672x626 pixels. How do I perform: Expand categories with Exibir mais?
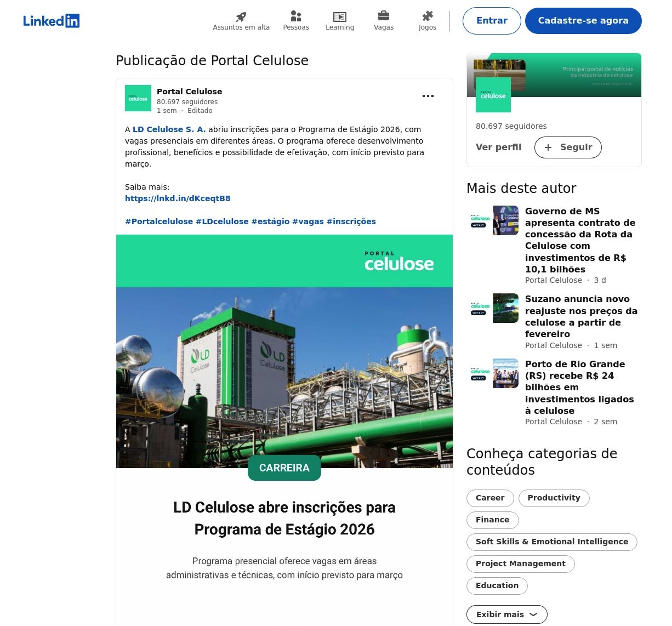(x=506, y=614)
